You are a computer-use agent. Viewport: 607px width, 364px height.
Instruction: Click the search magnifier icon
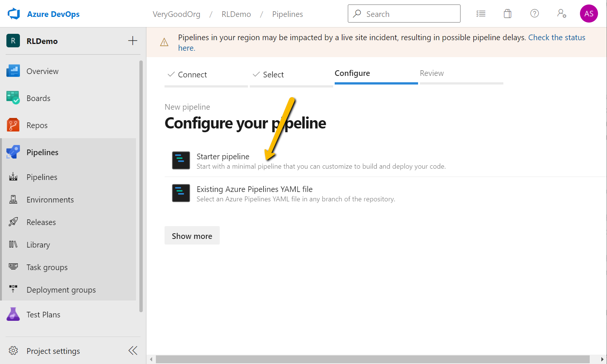(x=357, y=14)
